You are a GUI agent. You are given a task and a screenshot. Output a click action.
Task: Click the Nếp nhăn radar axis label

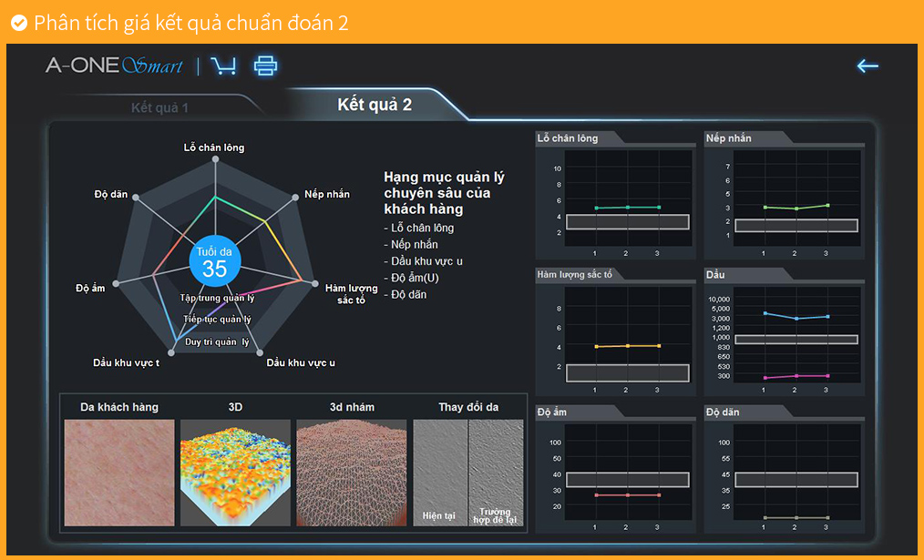click(x=327, y=194)
